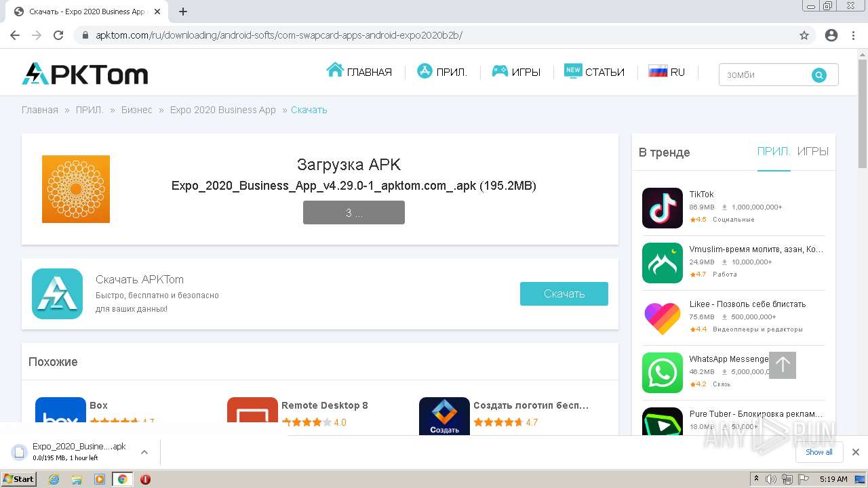Click the browser back arrow
Screen dimensions: 868x488
pos(15,35)
